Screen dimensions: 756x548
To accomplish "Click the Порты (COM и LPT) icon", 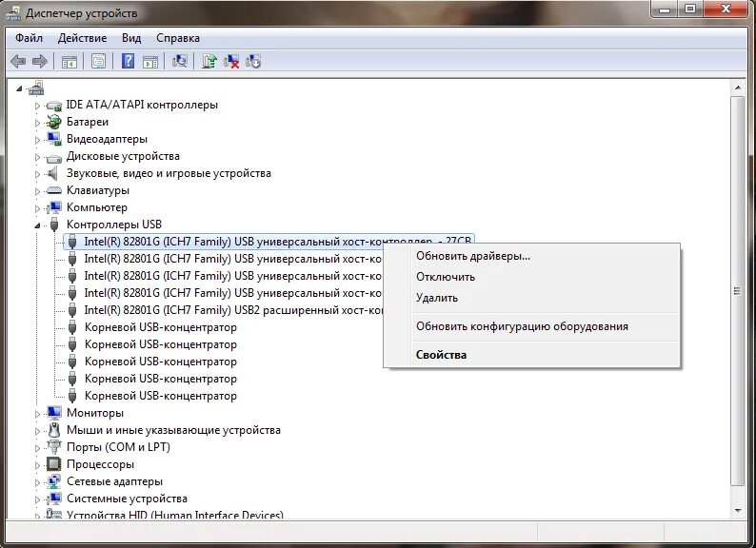I will coord(54,447).
